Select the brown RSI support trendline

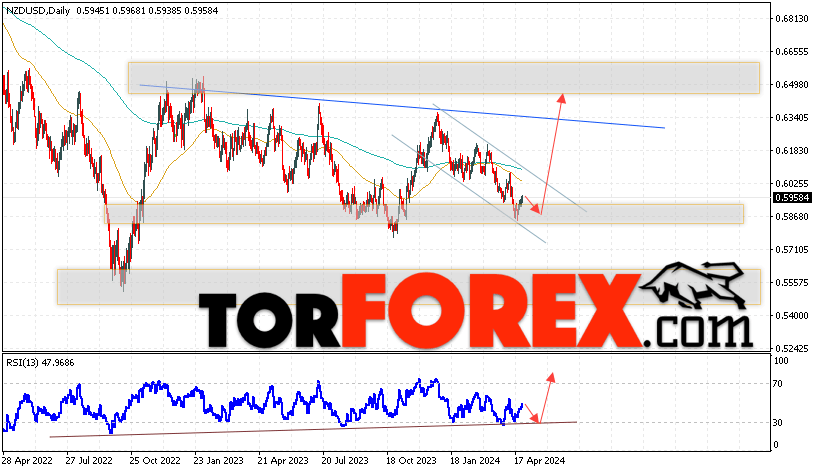pos(313,429)
